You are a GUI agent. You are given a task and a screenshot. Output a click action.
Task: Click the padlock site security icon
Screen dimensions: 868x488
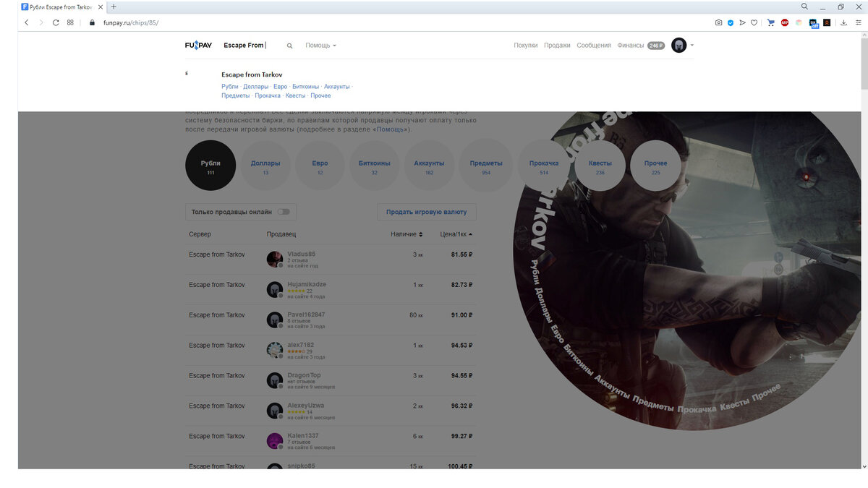pos(92,22)
